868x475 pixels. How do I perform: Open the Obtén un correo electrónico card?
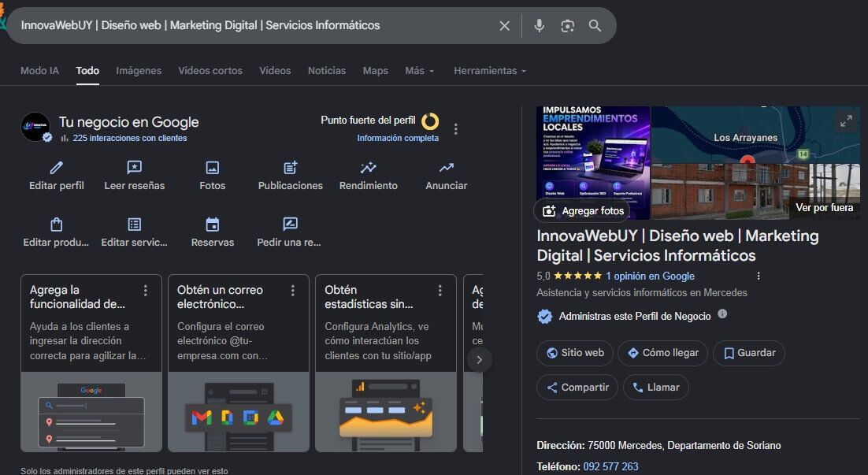(239, 363)
